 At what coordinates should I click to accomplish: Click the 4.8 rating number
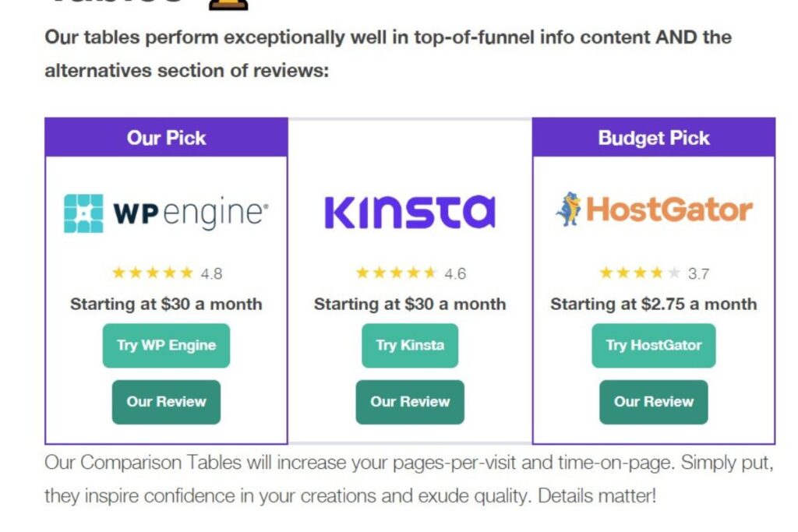pos(211,273)
